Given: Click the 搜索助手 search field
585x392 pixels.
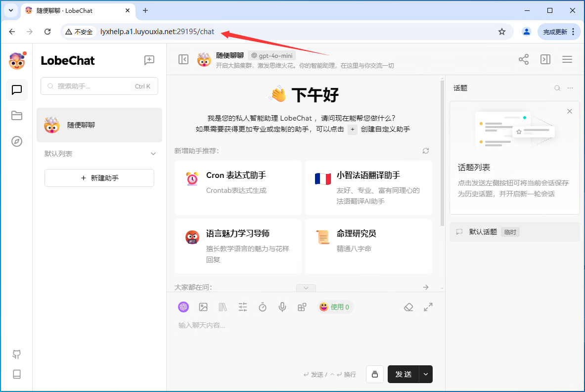Looking at the screenshot, I should coord(99,86).
